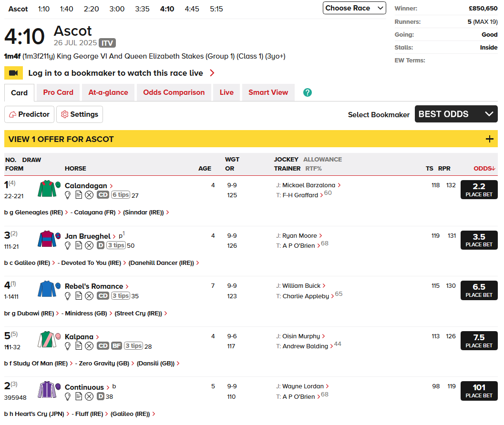Click the CD badge for Calandagan
Screen dimensions: 504x425
pos(103,195)
